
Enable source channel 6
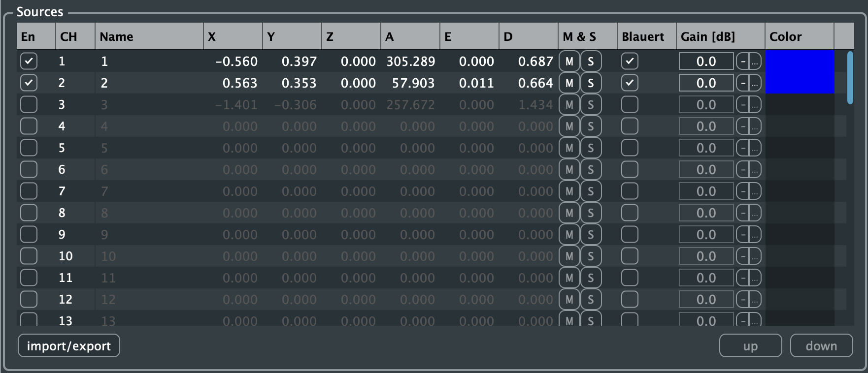coord(29,170)
